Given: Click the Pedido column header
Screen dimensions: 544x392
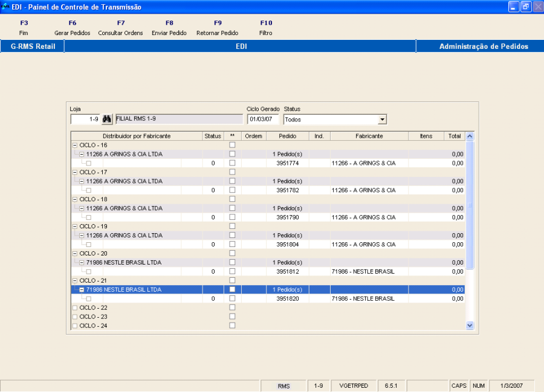Looking at the screenshot, I should tap(288, 137).
